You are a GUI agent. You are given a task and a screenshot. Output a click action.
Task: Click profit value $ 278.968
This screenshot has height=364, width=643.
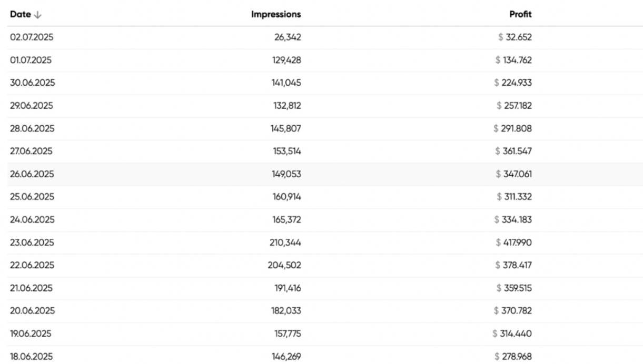tap(513, 356)
